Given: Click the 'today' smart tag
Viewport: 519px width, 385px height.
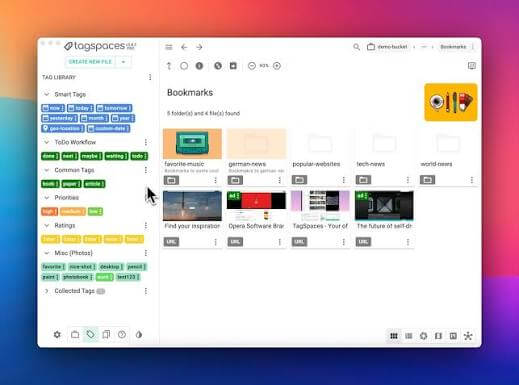Looking at the screenshot, I should [x=80, y=108].
